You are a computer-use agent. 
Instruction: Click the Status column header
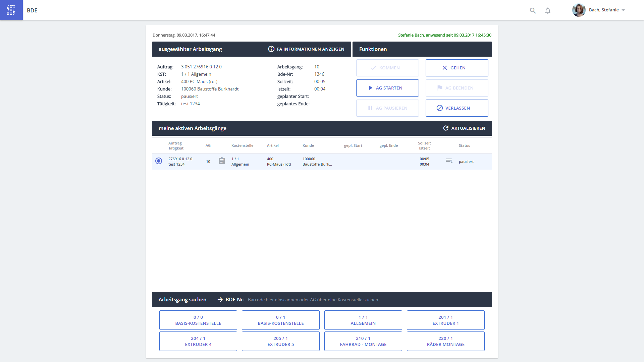point(464,145)
